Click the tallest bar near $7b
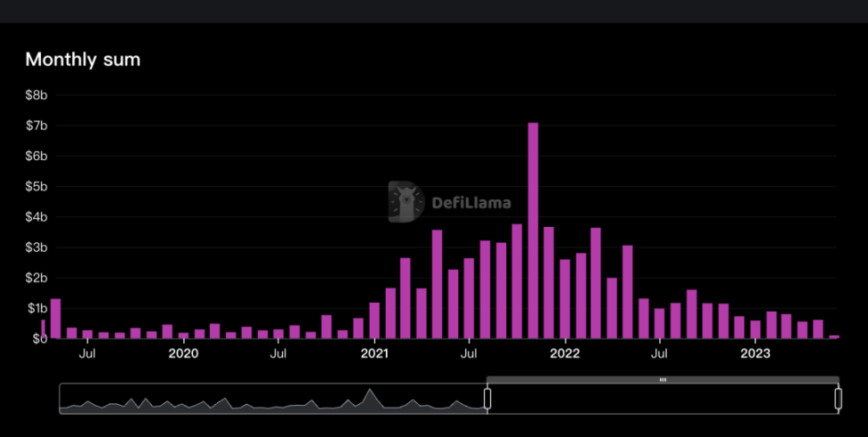 (533, 231)
